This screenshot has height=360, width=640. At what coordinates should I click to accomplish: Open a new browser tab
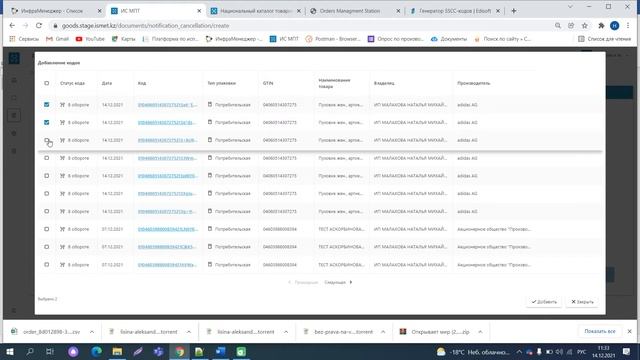513,11
